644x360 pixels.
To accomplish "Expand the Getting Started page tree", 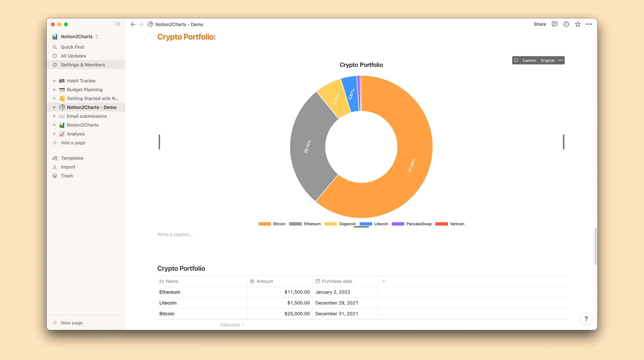I will [54, 98].
